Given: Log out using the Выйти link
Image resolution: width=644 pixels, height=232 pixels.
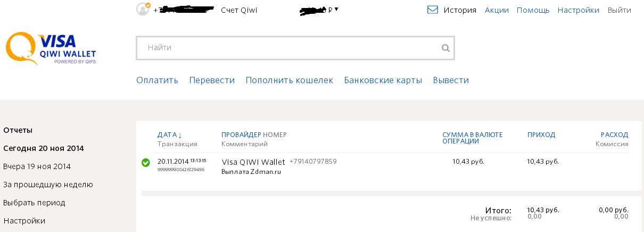Looking at the screenshot, I should point(619,10).
